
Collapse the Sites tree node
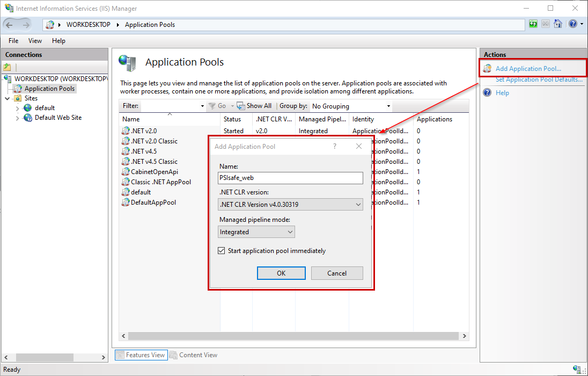point(8,98)
